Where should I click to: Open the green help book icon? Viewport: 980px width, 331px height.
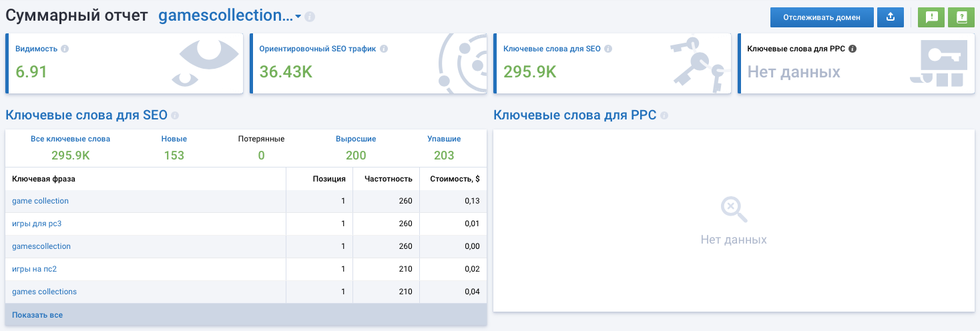(x=961, y=17)
